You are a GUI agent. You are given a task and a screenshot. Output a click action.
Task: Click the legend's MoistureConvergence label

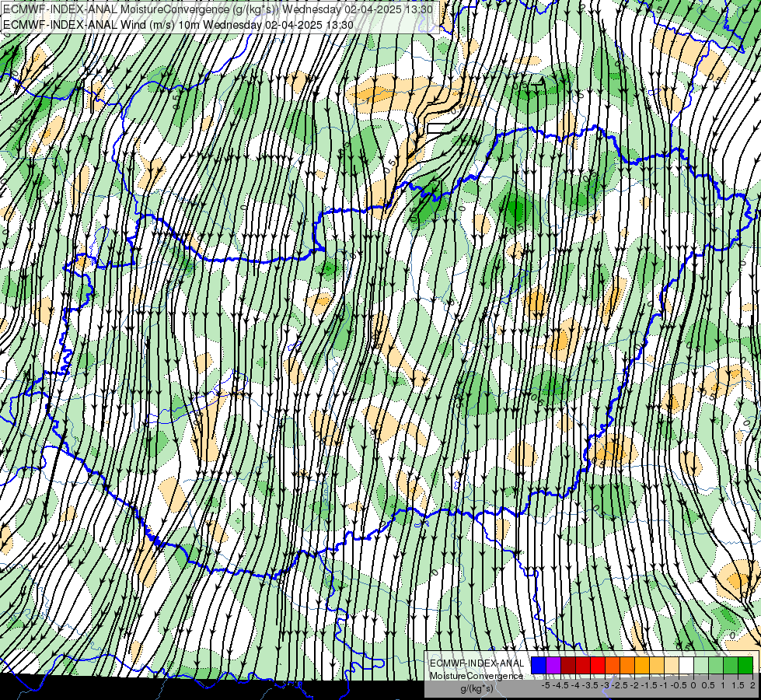(x=476, y=676)
